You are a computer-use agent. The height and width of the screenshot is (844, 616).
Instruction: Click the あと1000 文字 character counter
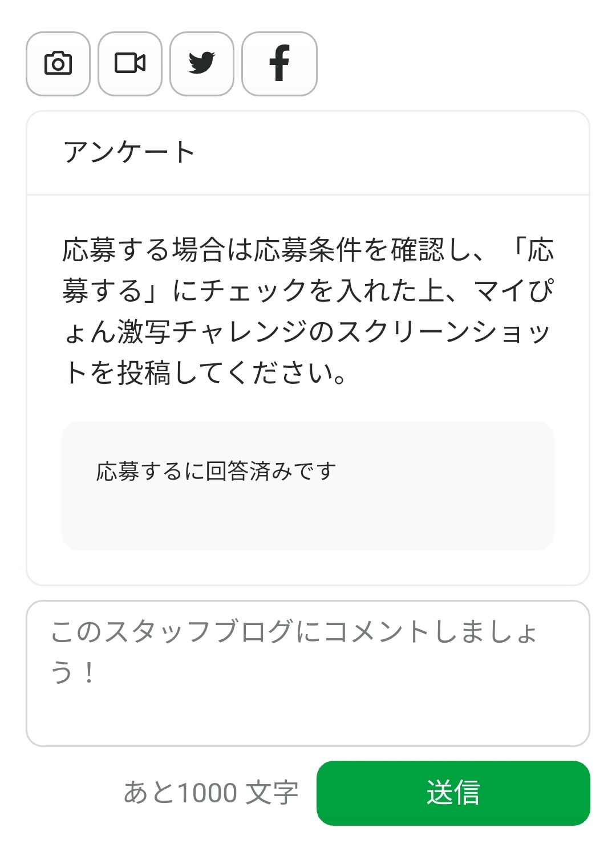[x=211, y=793]
